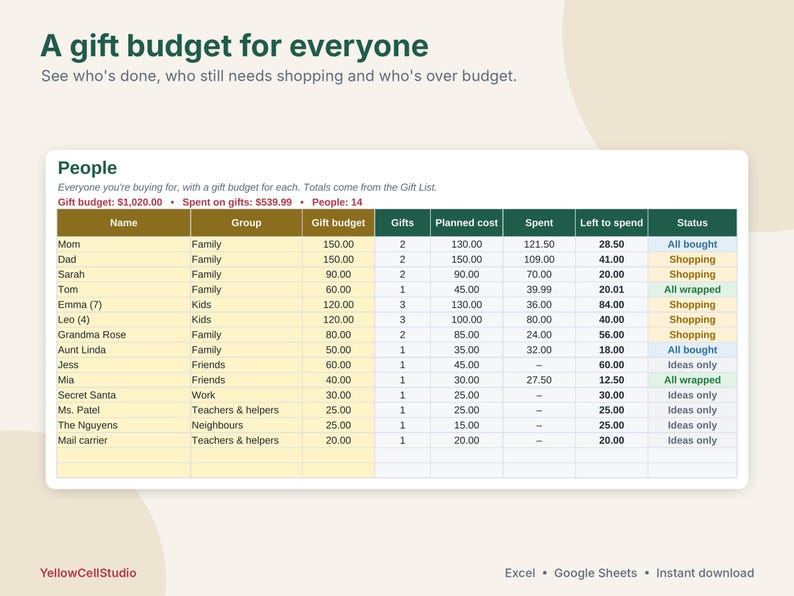The height and width of the screenshot is (596, 794).
Task: Select the Emma (7) name cell
Action: [124, 305]
